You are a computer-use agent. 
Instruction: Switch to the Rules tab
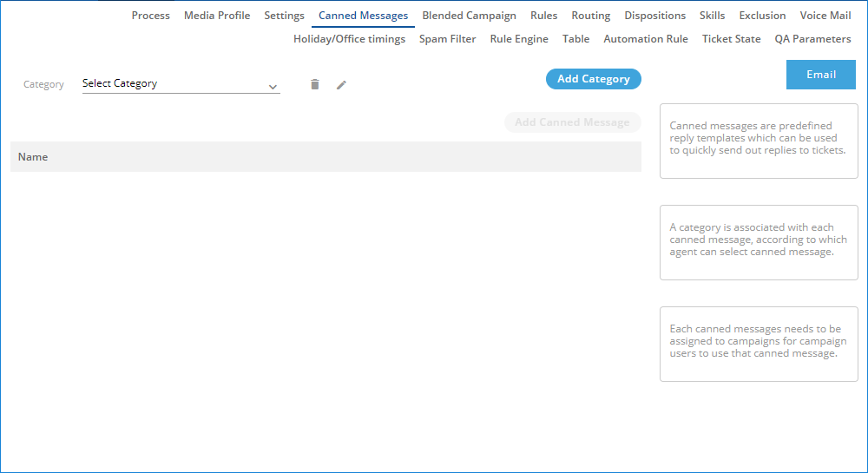[543, 16]
